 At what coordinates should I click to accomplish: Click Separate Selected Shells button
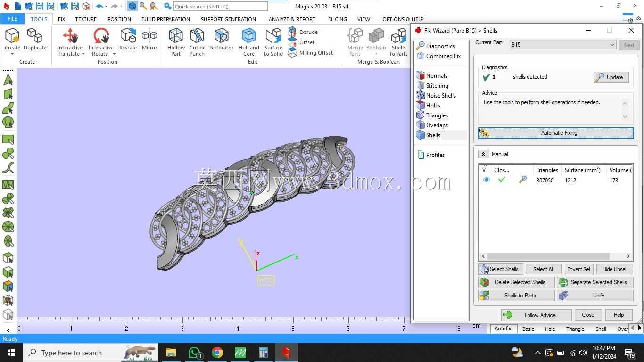coord(595,282)
